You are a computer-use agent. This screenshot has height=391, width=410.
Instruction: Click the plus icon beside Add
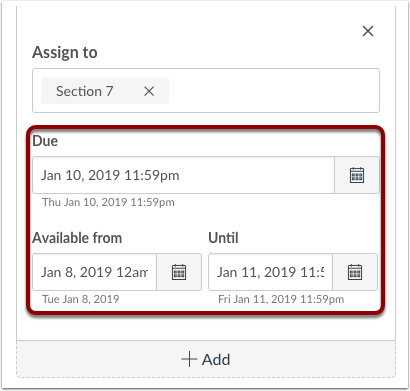189,359
